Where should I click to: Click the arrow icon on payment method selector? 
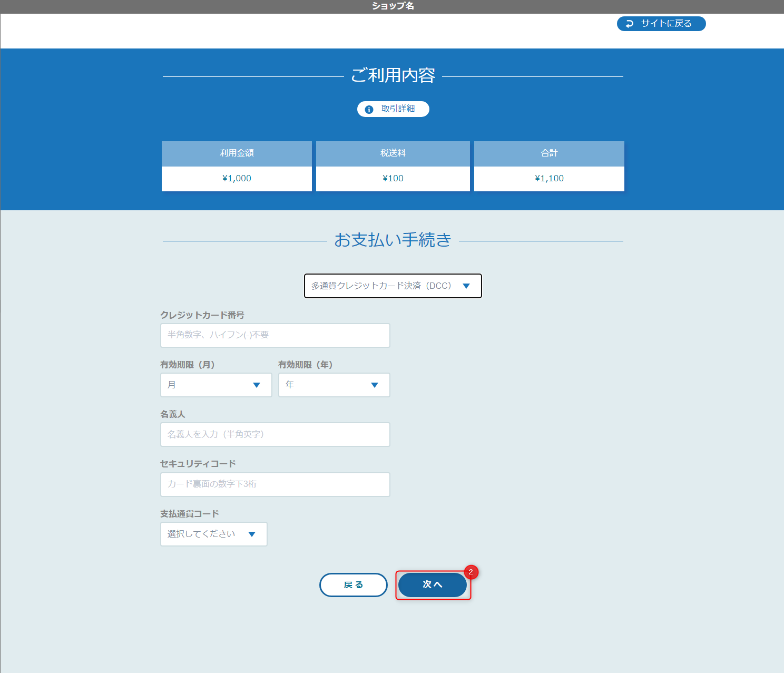tap(466, 286)
